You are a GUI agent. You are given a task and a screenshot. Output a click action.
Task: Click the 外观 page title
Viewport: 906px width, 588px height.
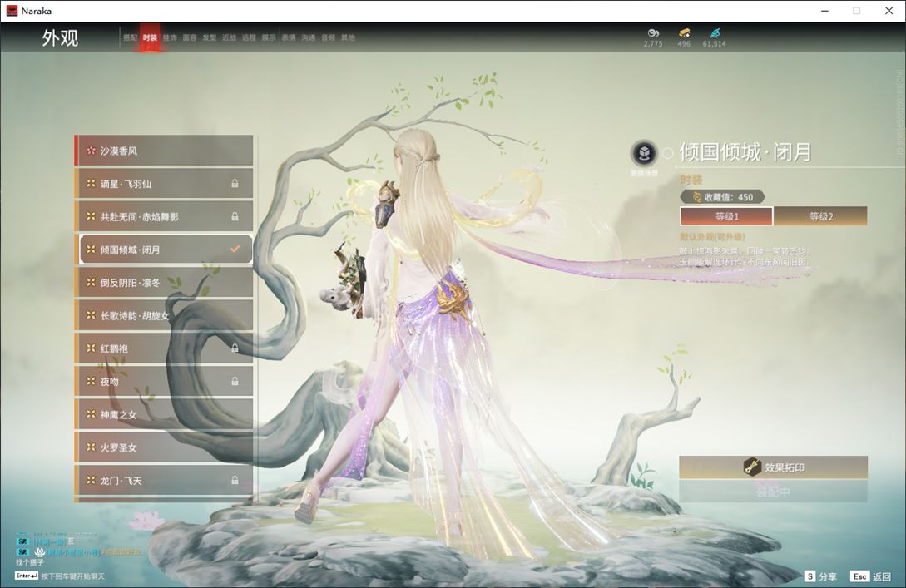[60, 38]
